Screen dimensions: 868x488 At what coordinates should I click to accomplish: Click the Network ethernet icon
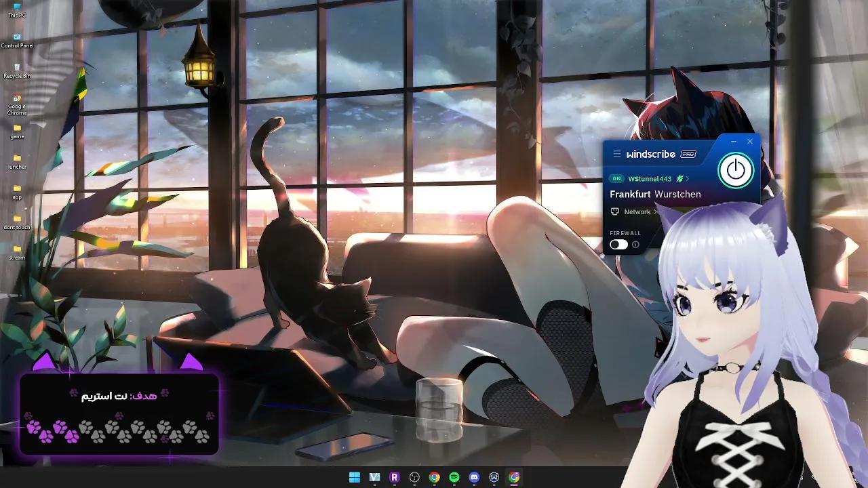[x=615, y=212]
